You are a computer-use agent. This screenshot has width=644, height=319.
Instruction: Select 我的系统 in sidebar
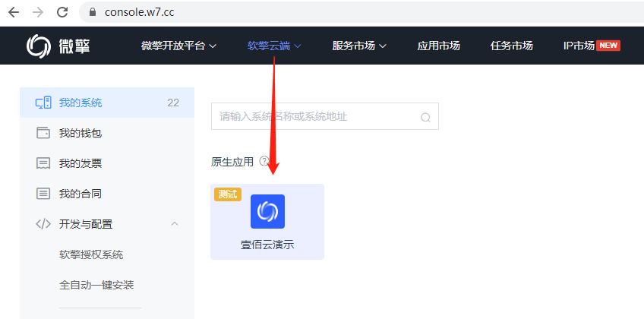click(x=107, y=103)
